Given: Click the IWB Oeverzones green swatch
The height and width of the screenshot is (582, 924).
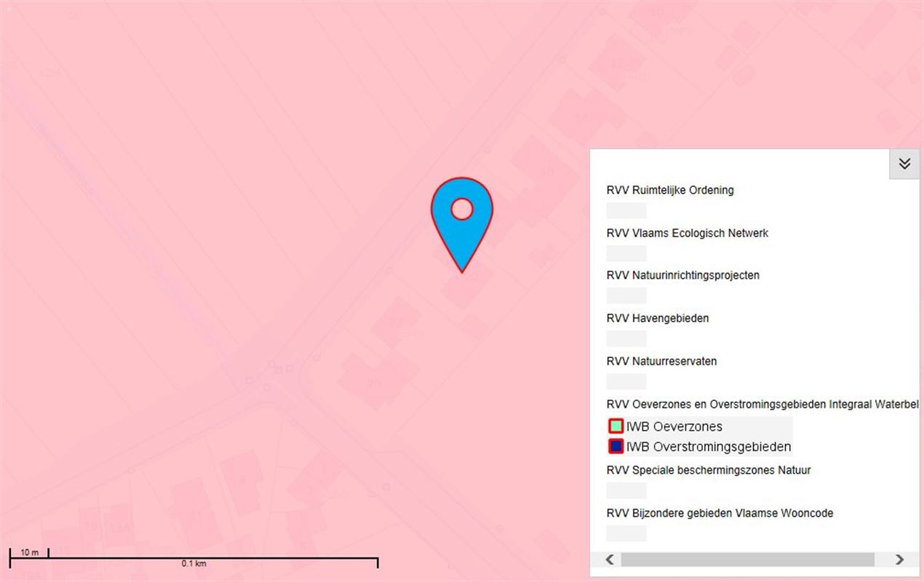Looking at the screenshot, I should pyautogui.click(x=616, y=426).
